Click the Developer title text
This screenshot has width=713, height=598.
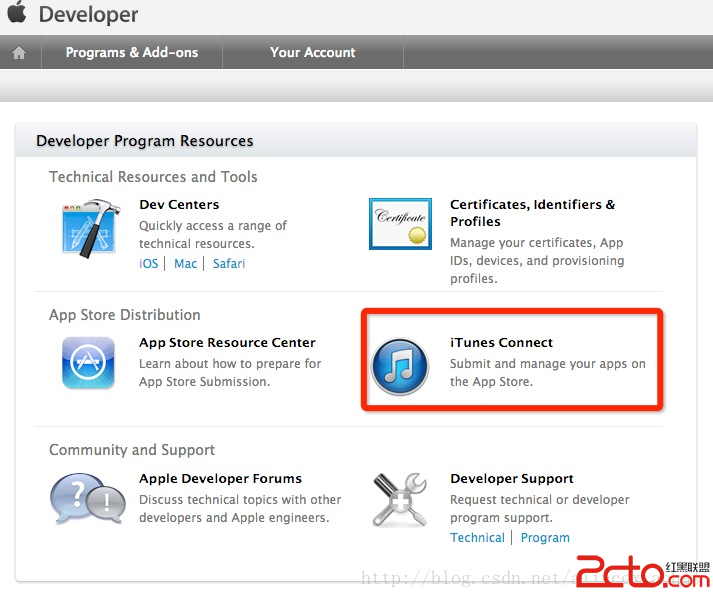pos(88,14)
